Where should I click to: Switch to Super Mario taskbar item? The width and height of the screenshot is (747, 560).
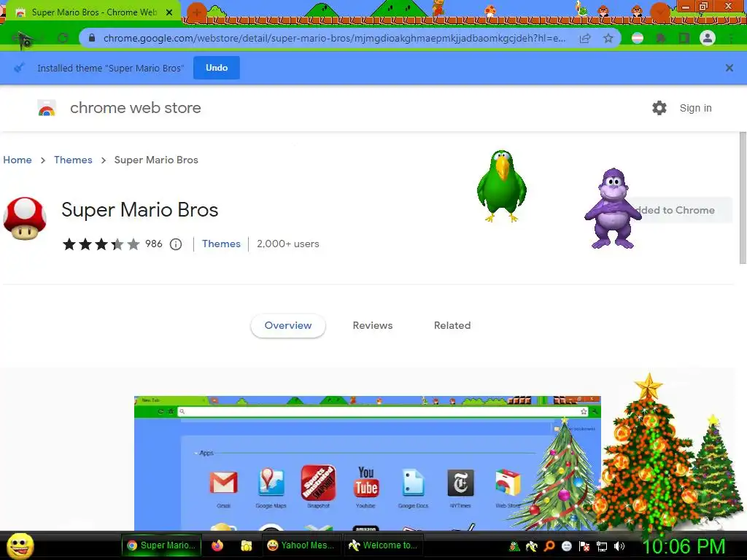161,545
